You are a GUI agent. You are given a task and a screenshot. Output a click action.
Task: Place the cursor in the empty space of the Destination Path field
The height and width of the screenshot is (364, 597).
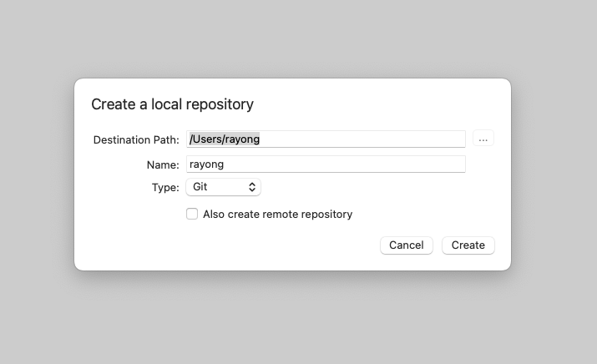(362, 139)
